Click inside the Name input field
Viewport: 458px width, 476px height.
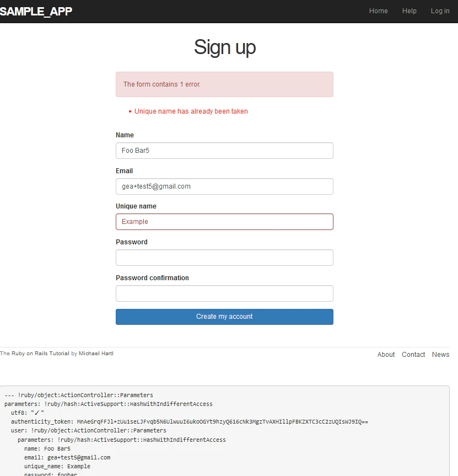224,151
